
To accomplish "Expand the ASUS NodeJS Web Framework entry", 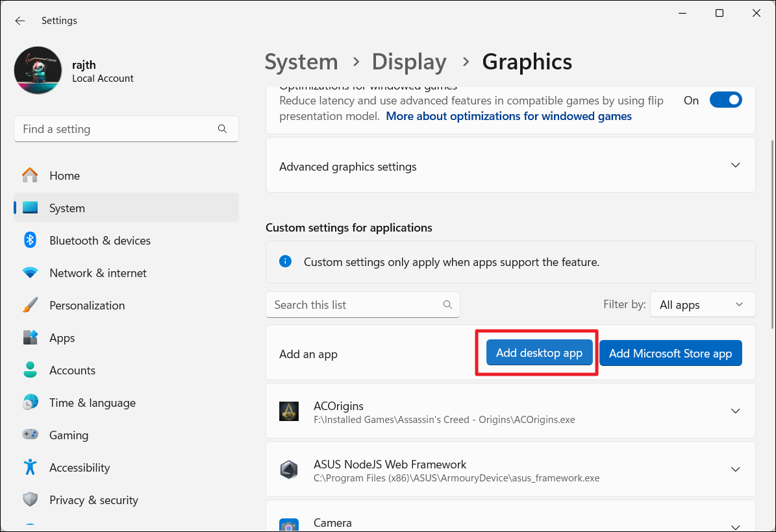I will tap(735, 470).
